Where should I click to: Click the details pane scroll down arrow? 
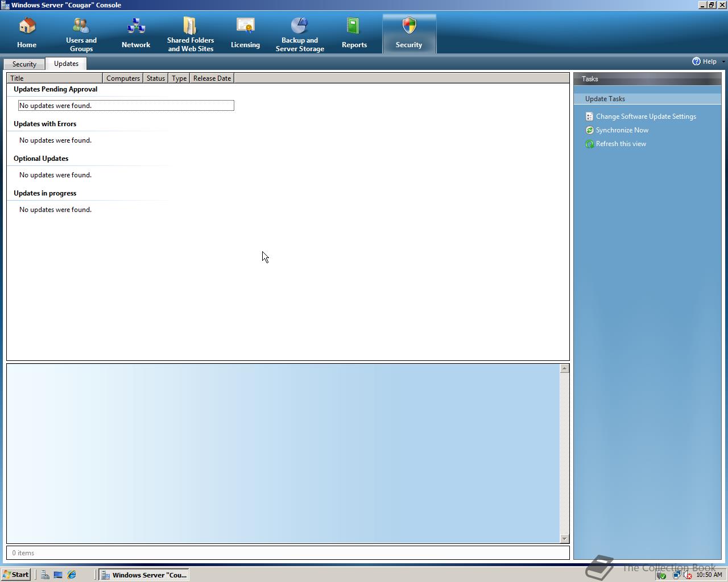click(x=564, y=538)
